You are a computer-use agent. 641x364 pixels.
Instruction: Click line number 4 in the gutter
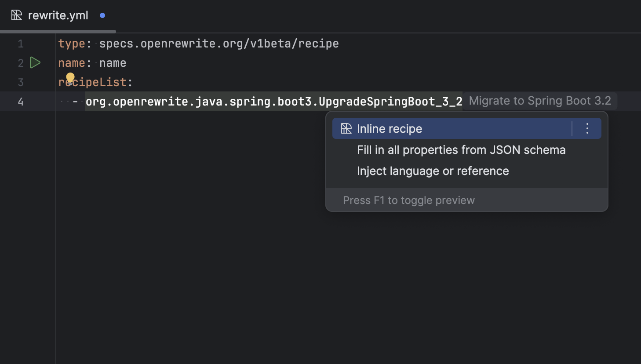click(x=20, y=102)
